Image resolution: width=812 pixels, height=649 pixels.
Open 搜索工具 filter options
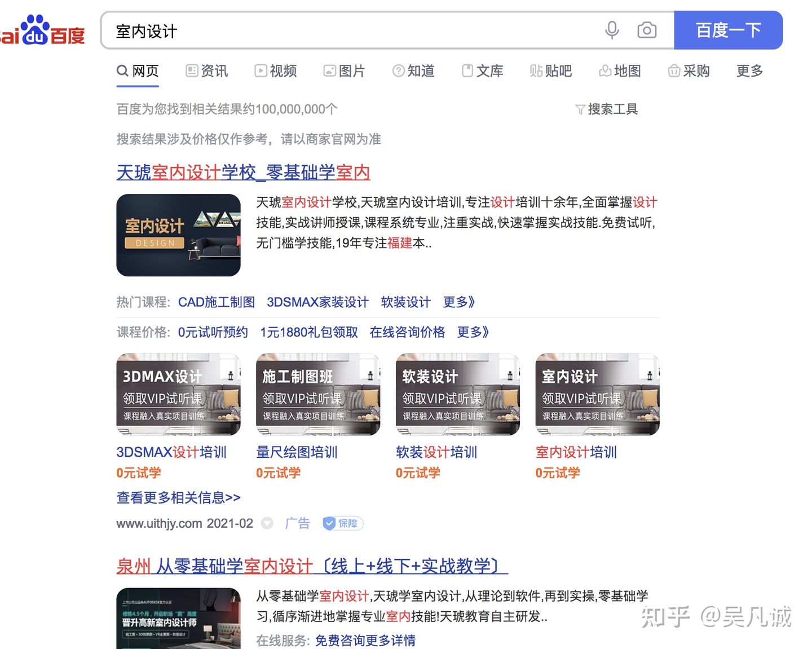[x=607, y=109]
